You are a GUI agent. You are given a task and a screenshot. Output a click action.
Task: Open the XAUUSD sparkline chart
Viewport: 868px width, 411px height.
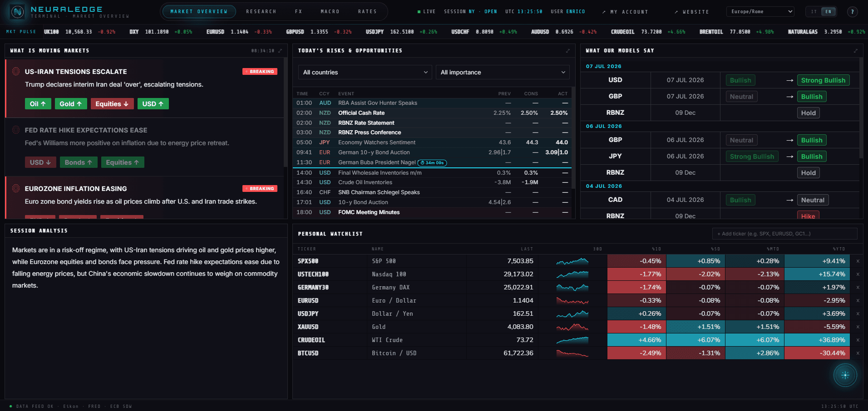(572, 327)
